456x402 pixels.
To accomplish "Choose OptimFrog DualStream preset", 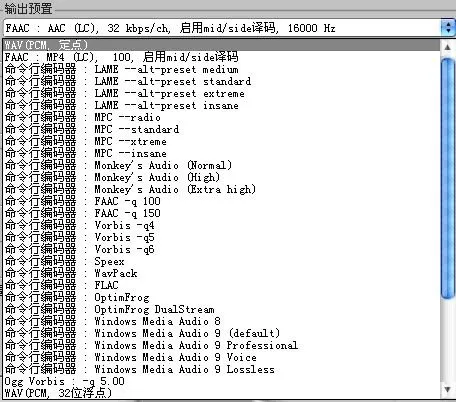I will [222, 309].
